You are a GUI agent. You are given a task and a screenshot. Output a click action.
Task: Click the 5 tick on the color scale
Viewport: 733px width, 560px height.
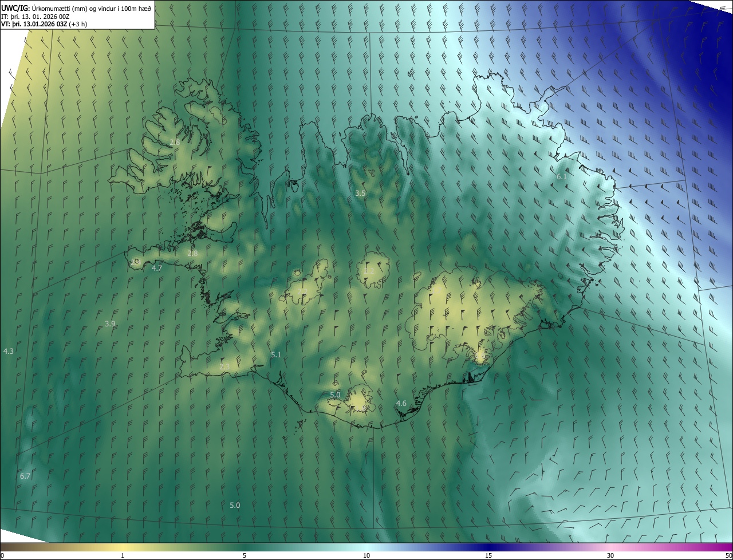coord(245,555)
